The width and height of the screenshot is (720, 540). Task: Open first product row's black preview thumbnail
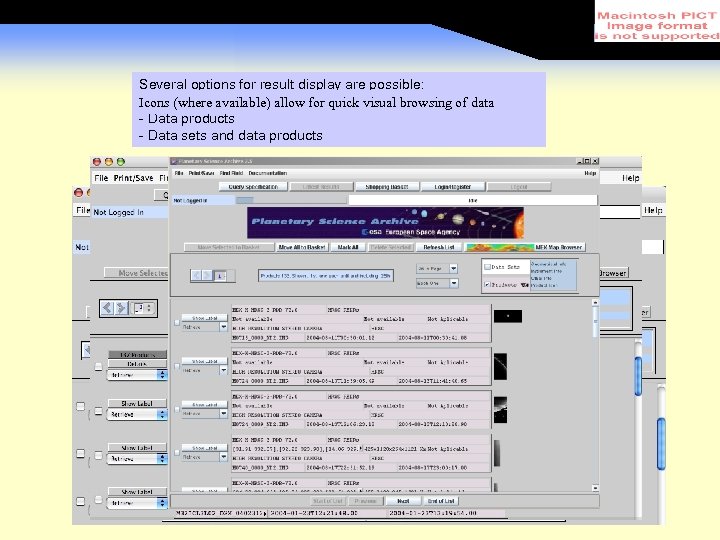(508, 316)
